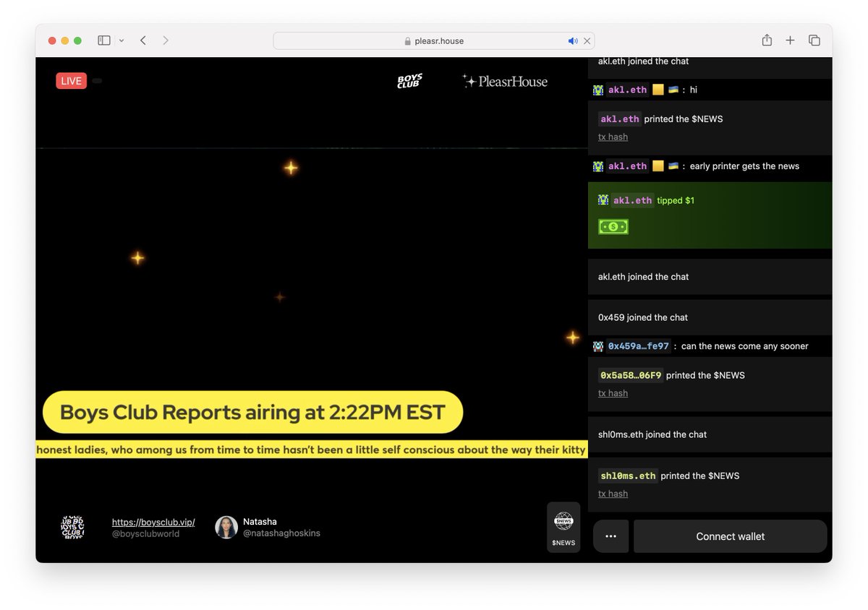
Task: Toggle the Safari sidebar icon
Action: [x=104, y=40]
